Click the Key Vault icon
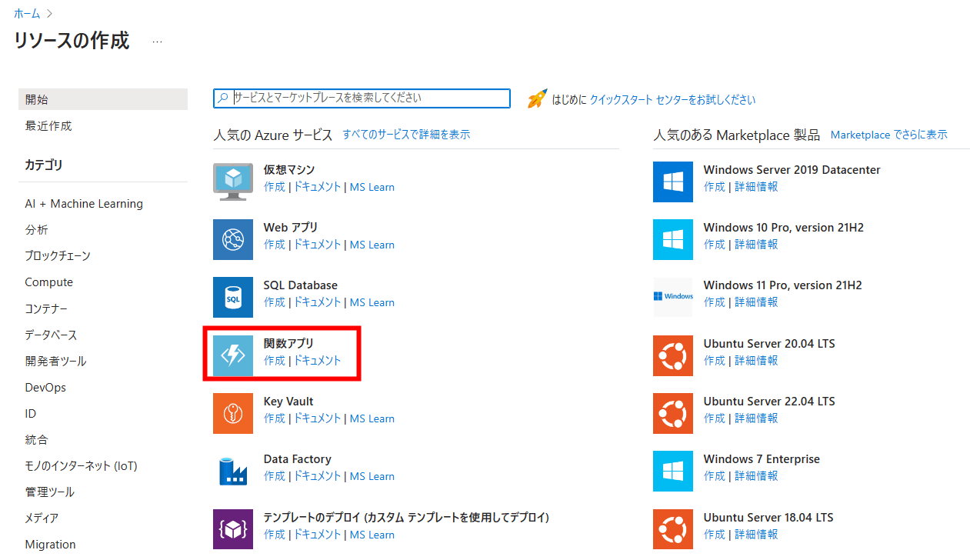970x560 pixels. (x=232, y=413)
